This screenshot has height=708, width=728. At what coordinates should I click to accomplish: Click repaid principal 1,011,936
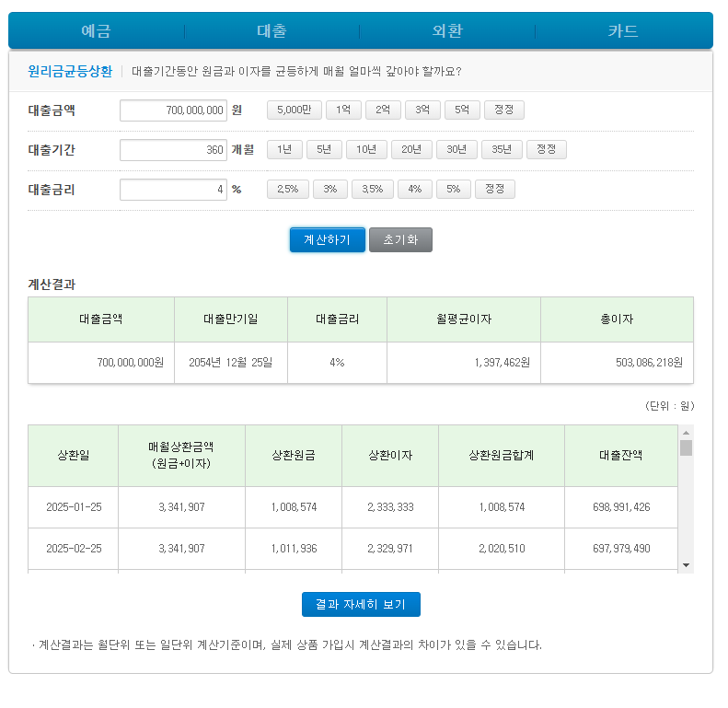point(294,549)
